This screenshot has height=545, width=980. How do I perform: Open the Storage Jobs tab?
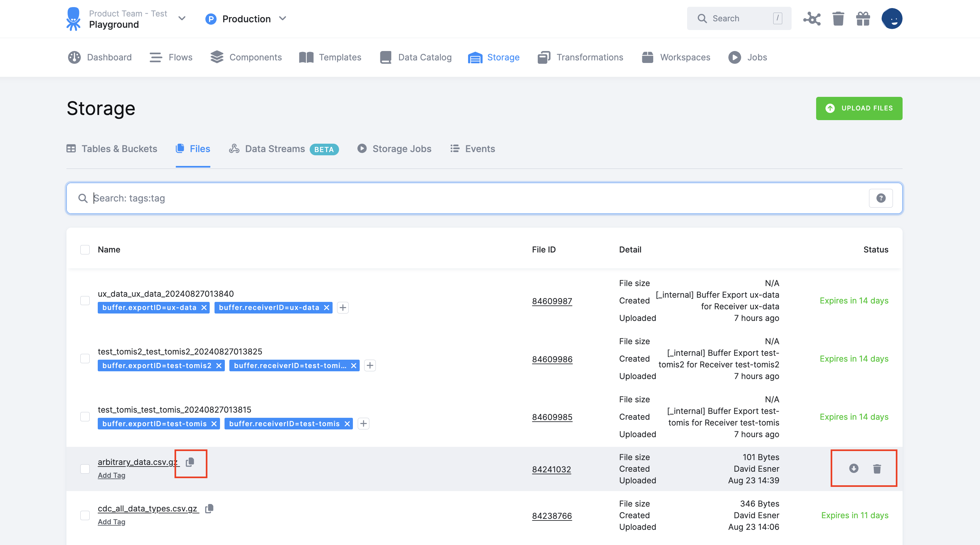click(394, 149)
